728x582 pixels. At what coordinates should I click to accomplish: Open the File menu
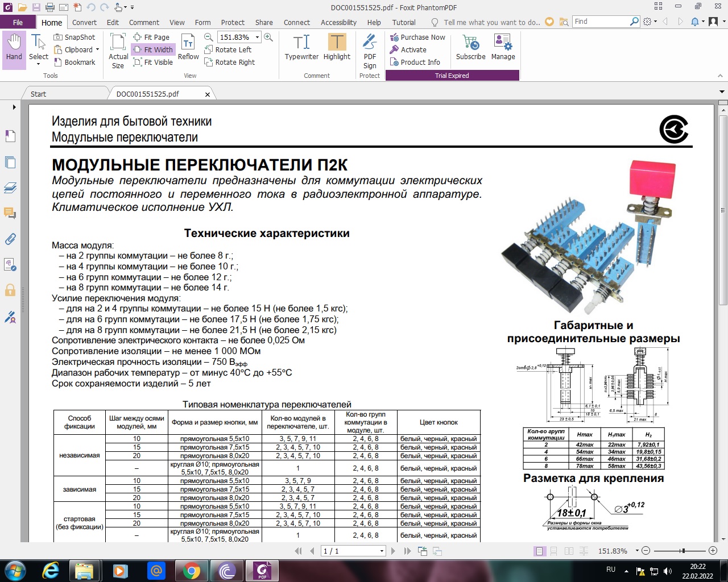click(x=18, y=23)
